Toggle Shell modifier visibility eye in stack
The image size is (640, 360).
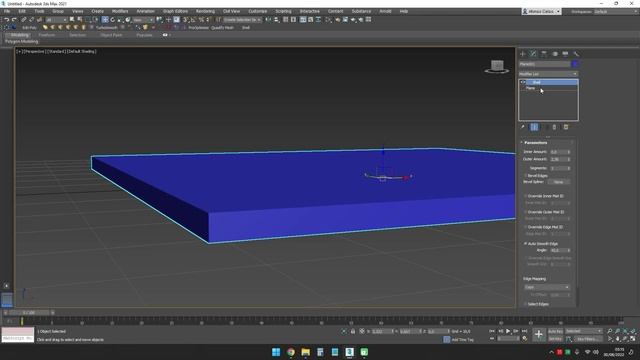[x=522, y=82]
